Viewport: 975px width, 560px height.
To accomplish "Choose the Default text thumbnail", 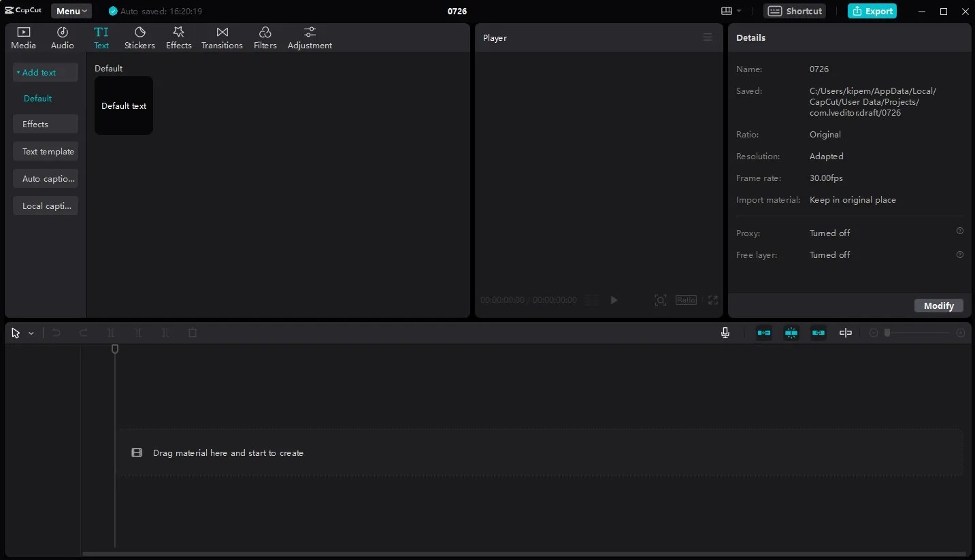I will click(124, 105).
